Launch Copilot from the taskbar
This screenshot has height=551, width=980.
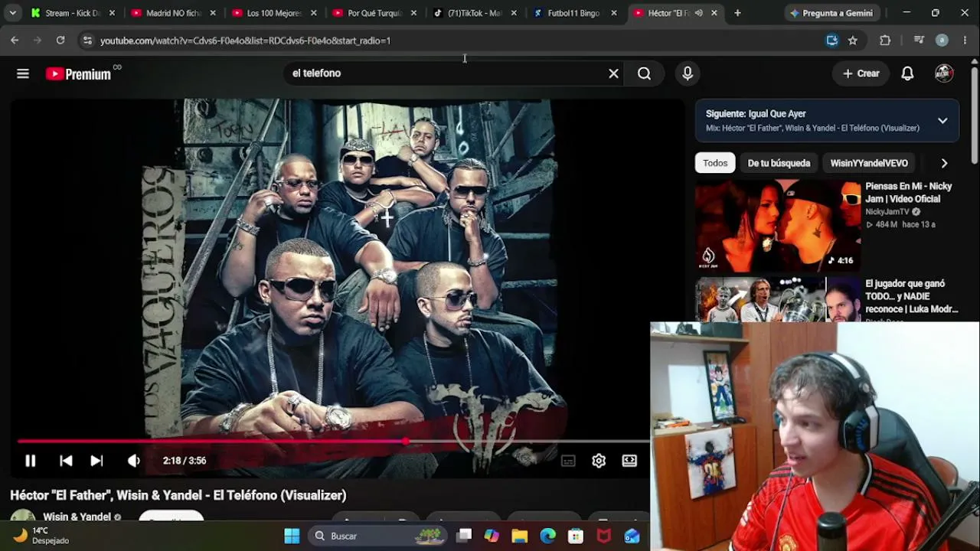coord(492,536)
